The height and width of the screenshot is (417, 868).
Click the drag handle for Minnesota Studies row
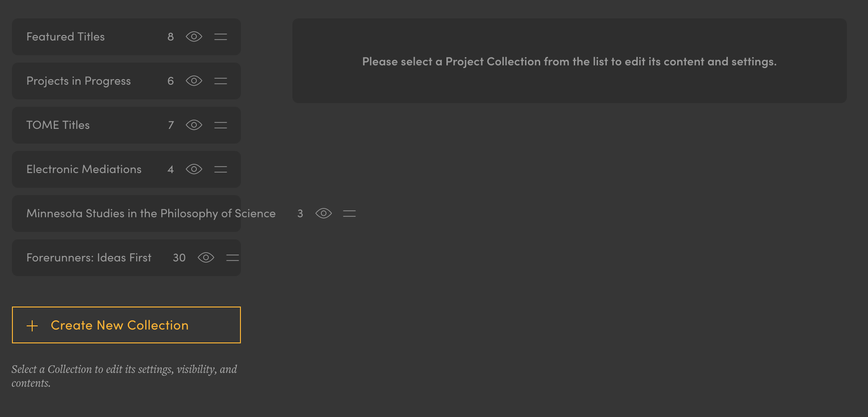coord(349,214)
